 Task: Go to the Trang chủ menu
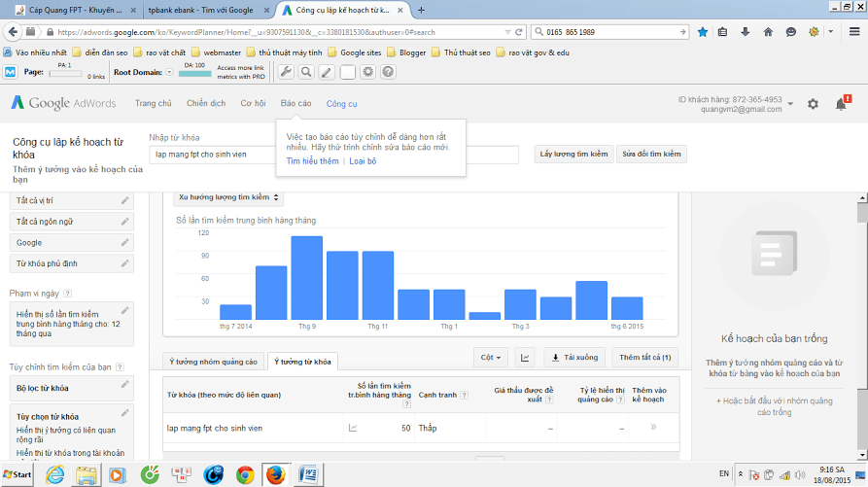(153, 103)
